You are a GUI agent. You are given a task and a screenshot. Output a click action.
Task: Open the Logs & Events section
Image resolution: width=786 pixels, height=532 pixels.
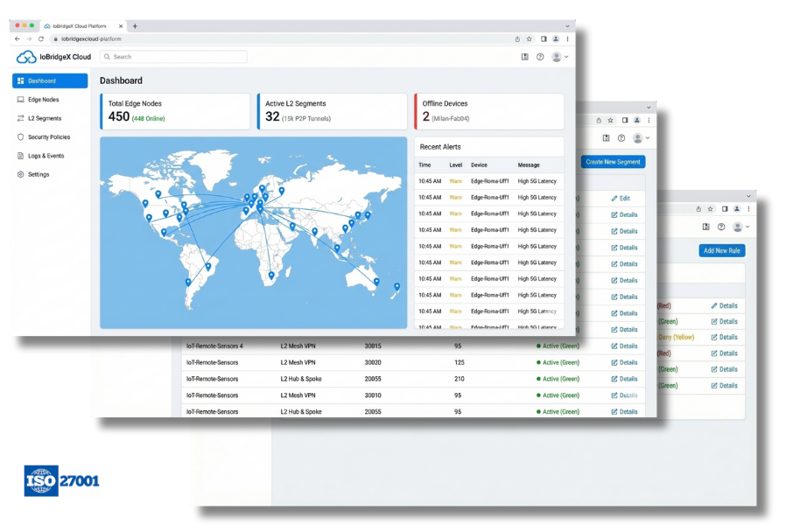46,155
